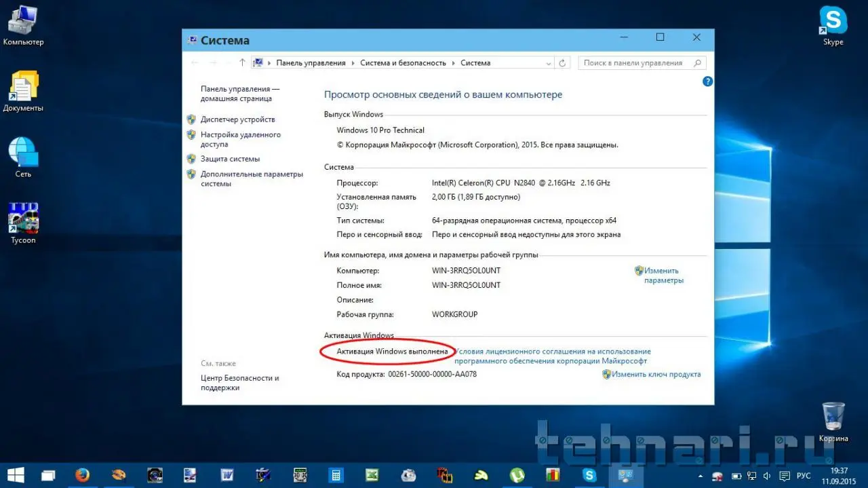Click the Windows Start button

coord(15,474)
